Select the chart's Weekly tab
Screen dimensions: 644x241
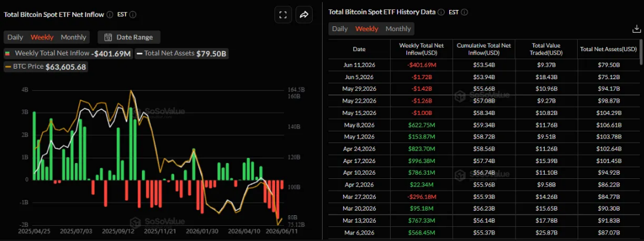[42, 38]
